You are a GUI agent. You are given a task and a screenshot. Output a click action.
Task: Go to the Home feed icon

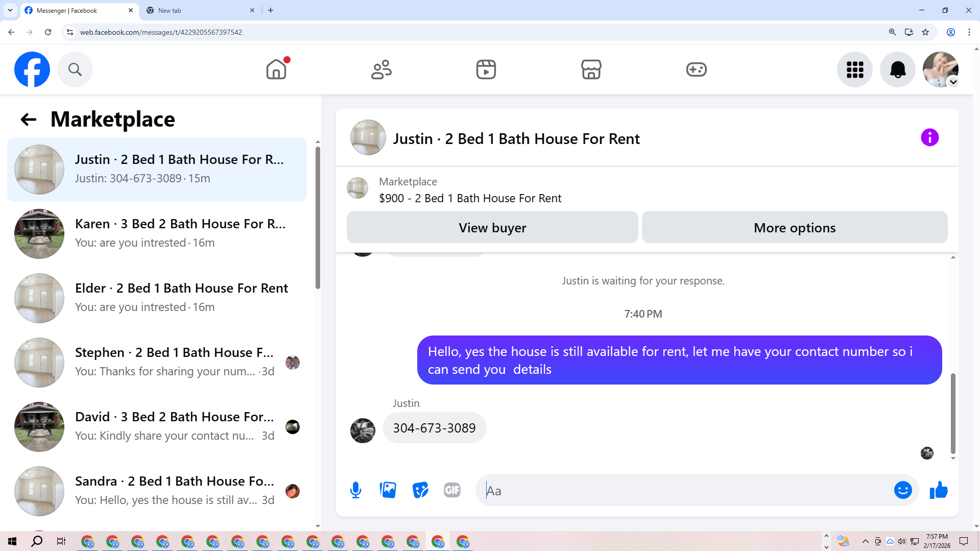(x=276, y=69)
